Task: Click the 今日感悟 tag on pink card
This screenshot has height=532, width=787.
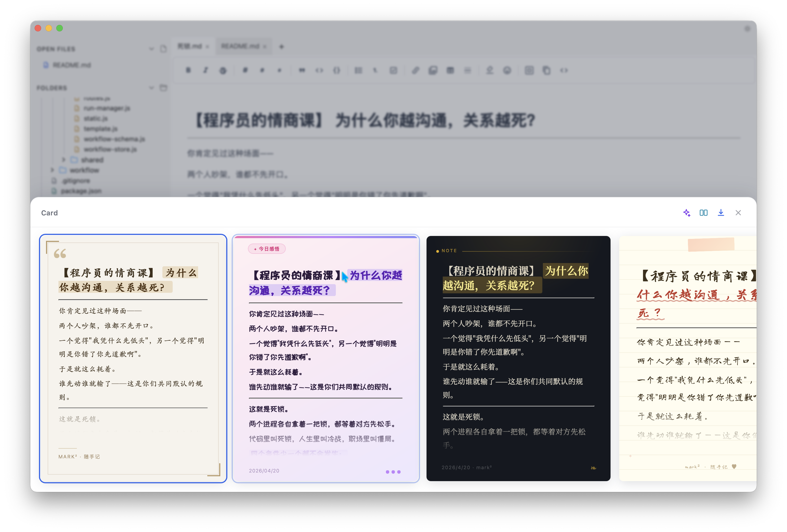Action: [267, 249]
